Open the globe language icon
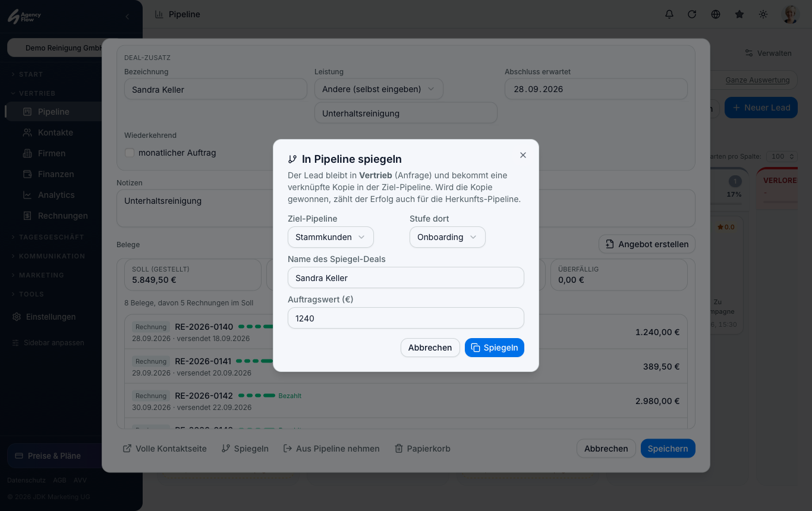Screen dimensions: 812x511 716,14
